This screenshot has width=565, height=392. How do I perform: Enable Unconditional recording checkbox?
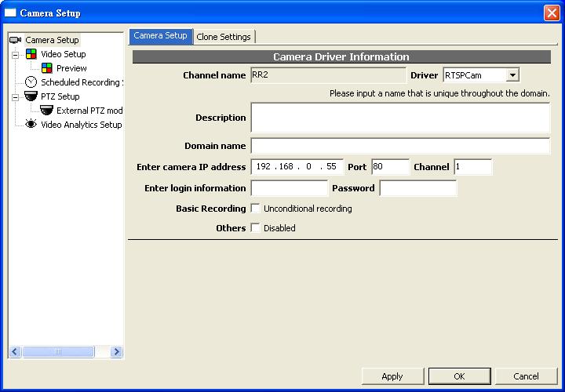pyautogui.click(x=255, y=209)
